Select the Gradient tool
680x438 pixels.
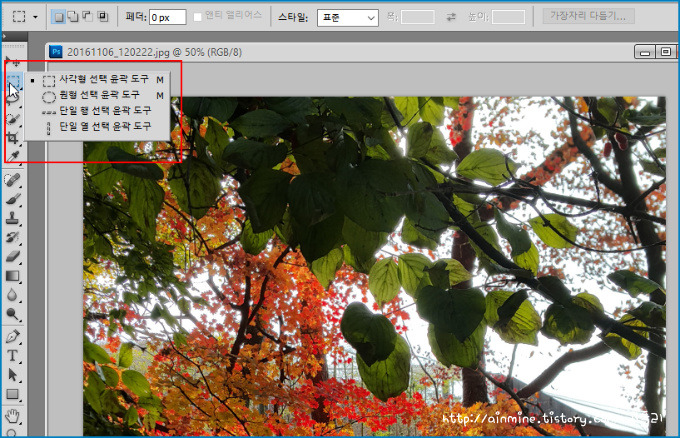click(13, 276)
